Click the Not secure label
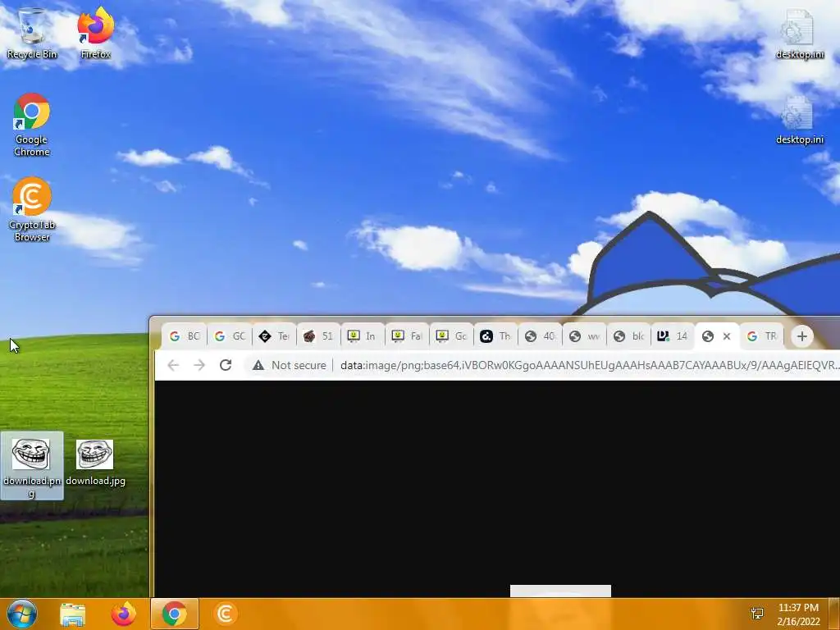The height and width of the screenshot is (630, 840). tap(299, 365)
